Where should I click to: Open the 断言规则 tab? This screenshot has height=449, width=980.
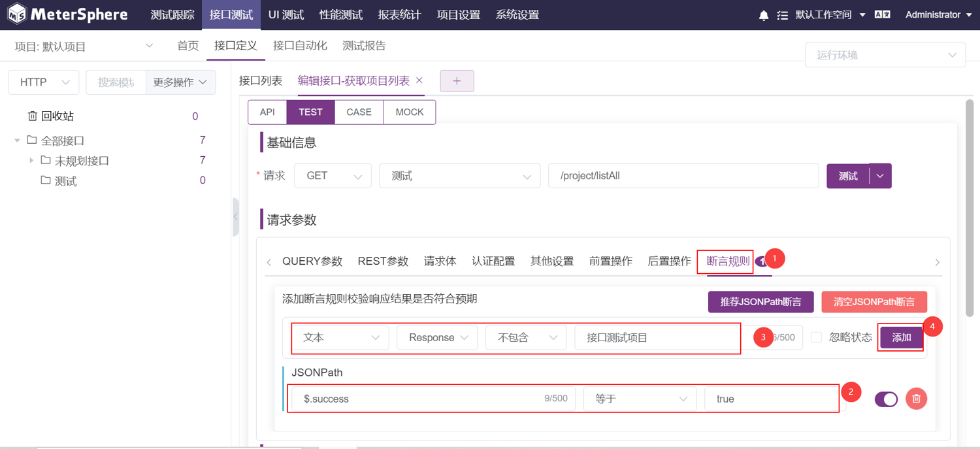pos(728,261)
